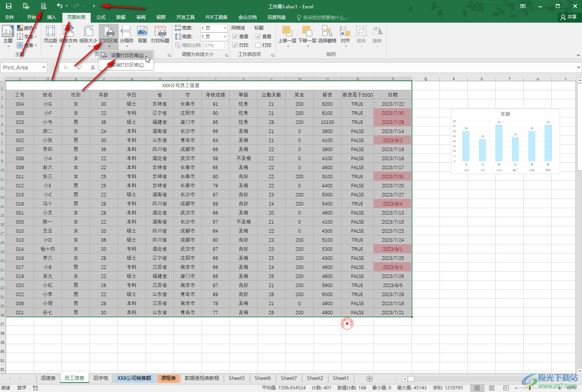Switch to Page Break Preview icon

tap(506, 388)
